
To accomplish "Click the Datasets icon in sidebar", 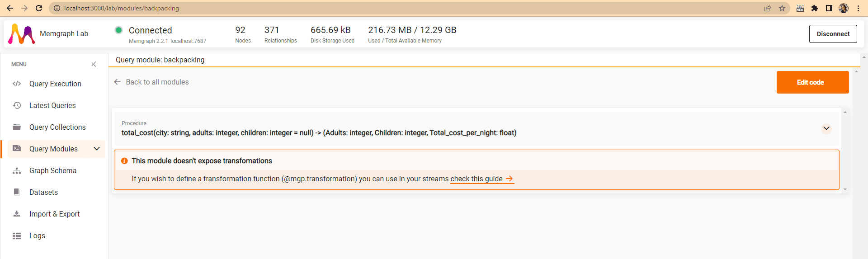I will click(x=17, y=192).
